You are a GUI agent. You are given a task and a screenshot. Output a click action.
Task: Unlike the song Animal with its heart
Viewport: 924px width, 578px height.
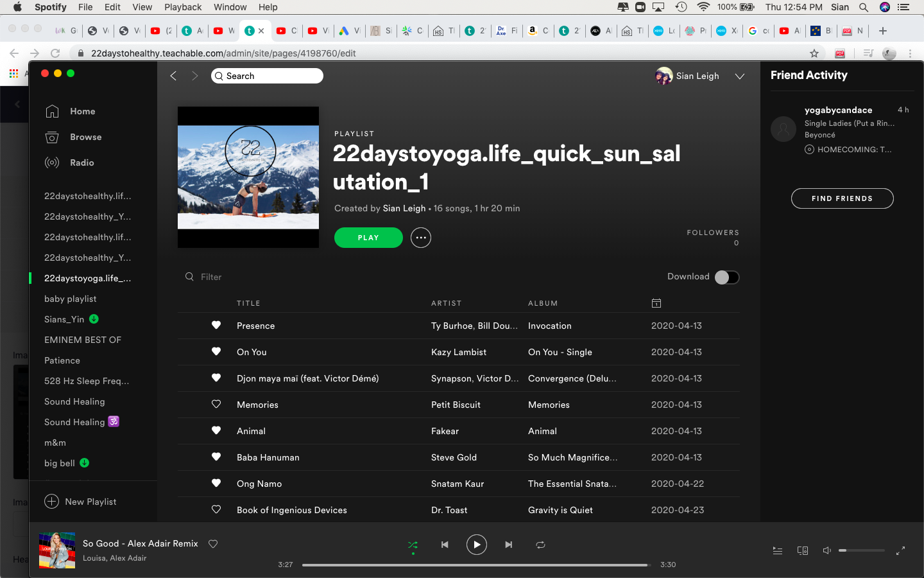point(216,431)
